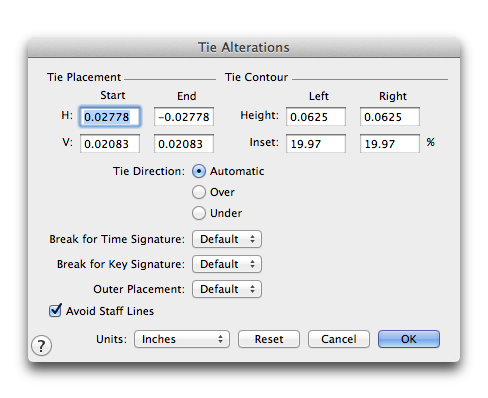Viewport: 488px width, 398px height.
Task: Expand the Outer Placement dropdown
Action: [x=227, y=289]
